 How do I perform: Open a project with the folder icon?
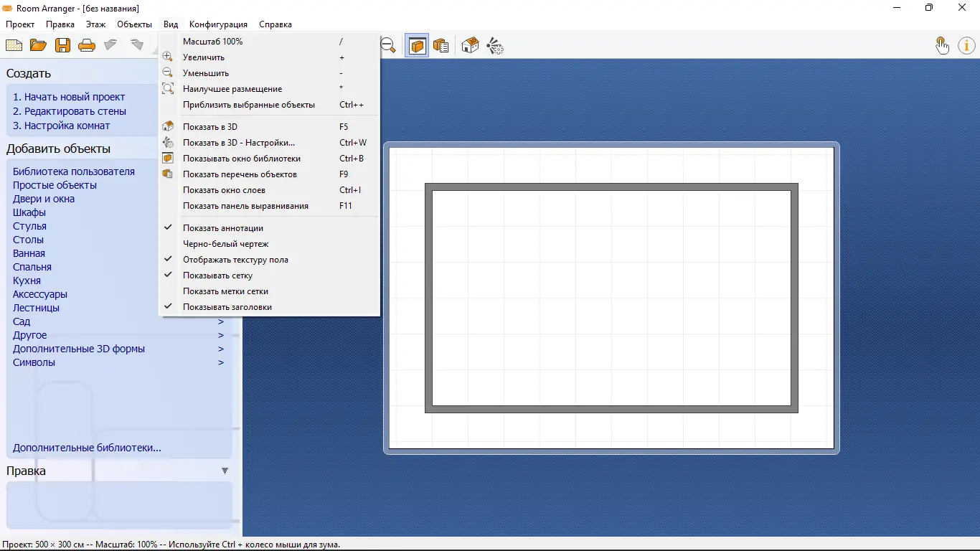(x=38, y=46)
